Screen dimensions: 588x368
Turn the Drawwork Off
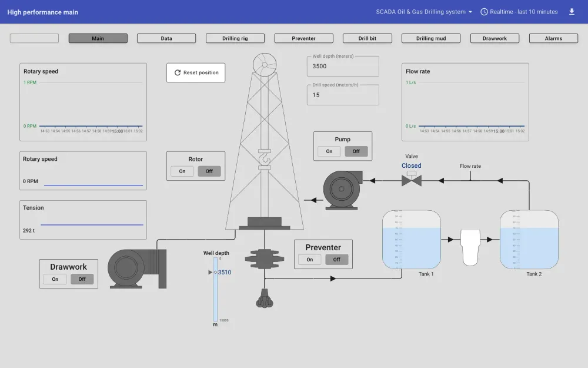tap(82, 279)
